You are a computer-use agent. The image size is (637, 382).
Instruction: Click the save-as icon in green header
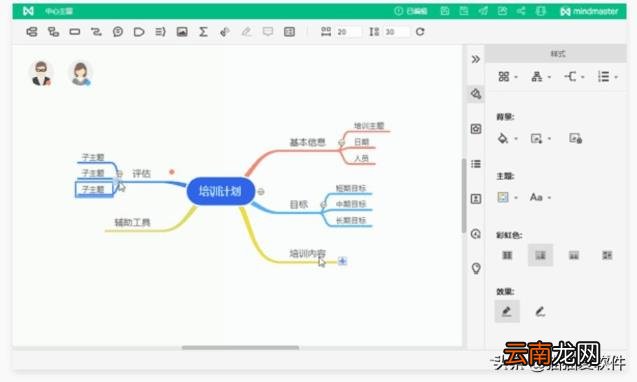click(x=464, y=11)
